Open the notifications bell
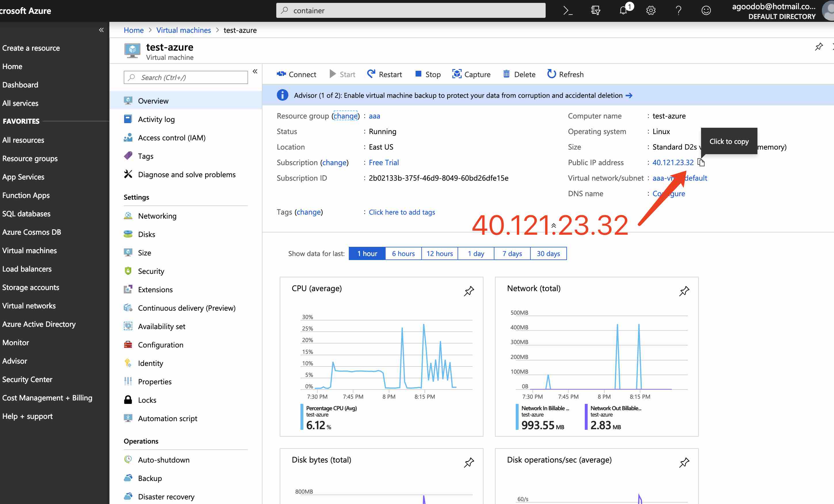Viewport: 834px width, 504px height. tap(623, 10)
